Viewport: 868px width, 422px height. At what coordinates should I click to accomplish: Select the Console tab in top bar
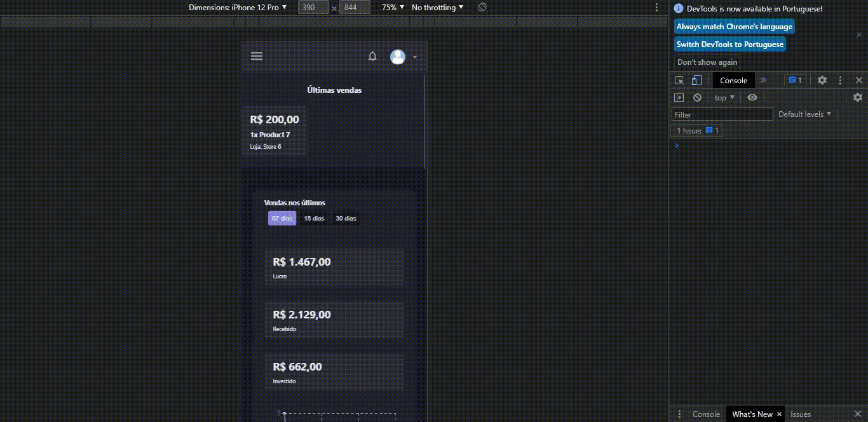(x=733, y=80)
